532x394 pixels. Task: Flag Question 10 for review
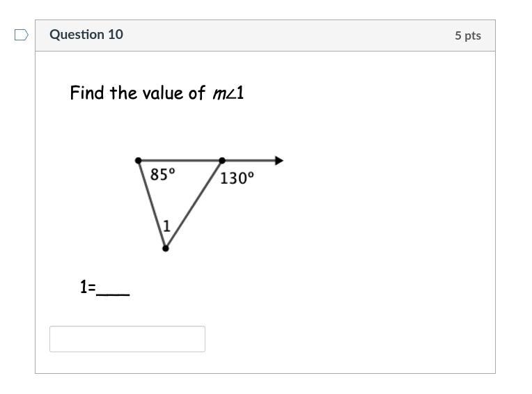(22, 35)
